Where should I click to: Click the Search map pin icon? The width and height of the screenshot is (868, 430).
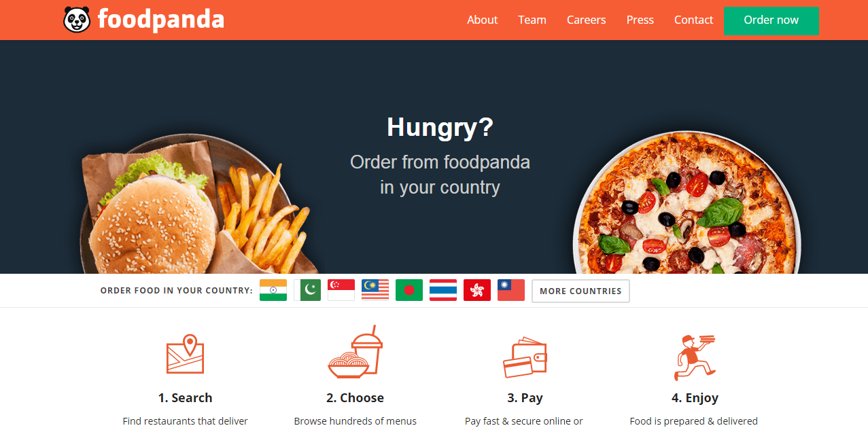pyautogui.click(x=186, y=355)
